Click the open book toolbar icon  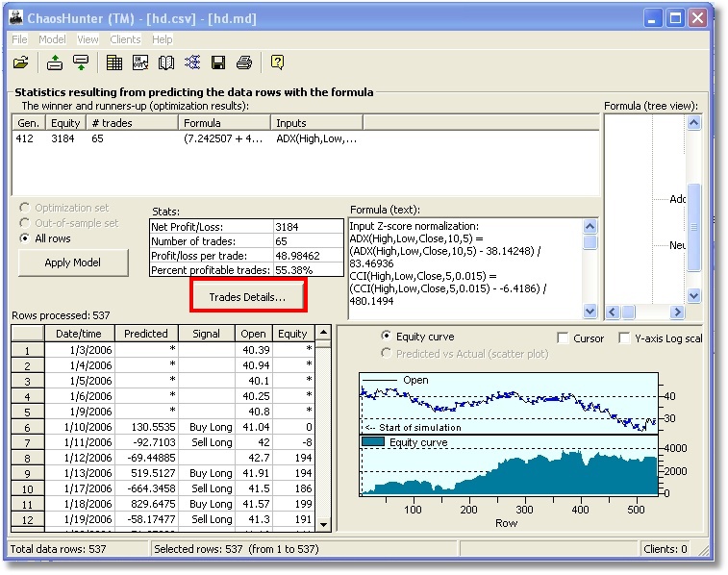(166, 62)
